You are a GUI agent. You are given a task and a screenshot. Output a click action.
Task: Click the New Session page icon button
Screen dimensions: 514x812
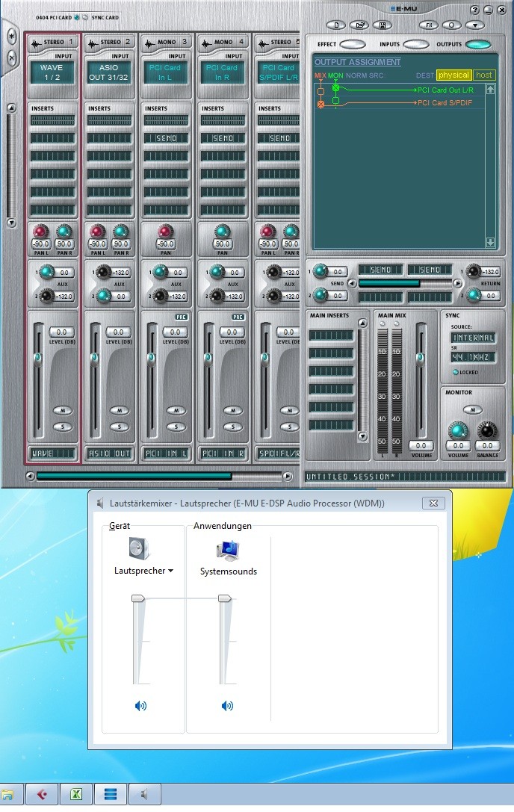(x=336, y=25)
